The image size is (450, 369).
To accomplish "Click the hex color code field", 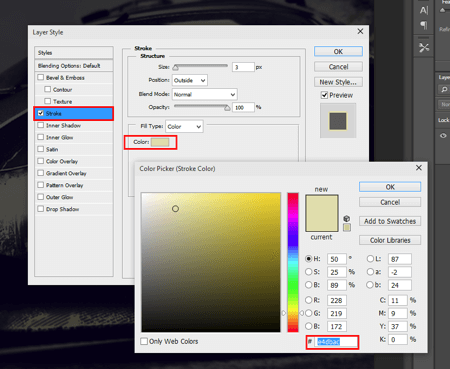I will 336,342.
